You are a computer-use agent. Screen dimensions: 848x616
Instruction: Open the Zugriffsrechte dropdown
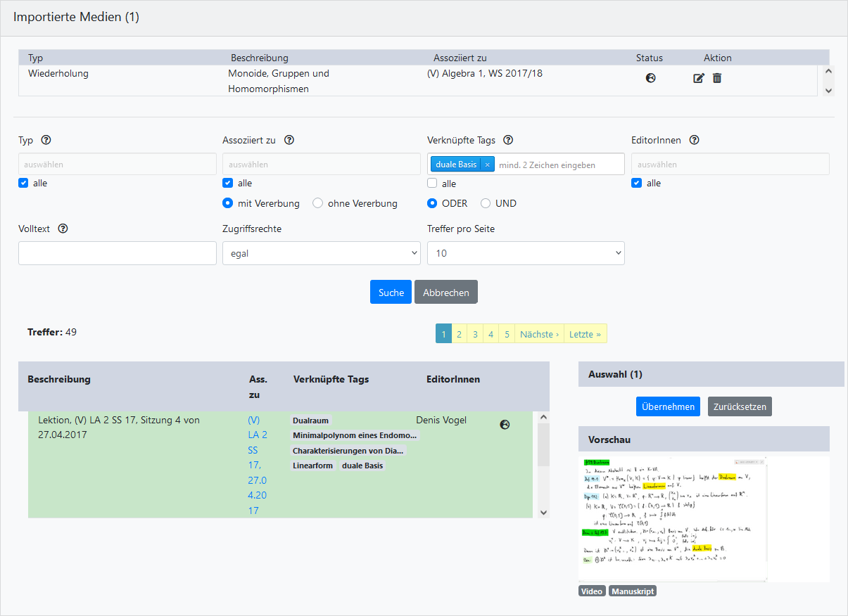321,253
